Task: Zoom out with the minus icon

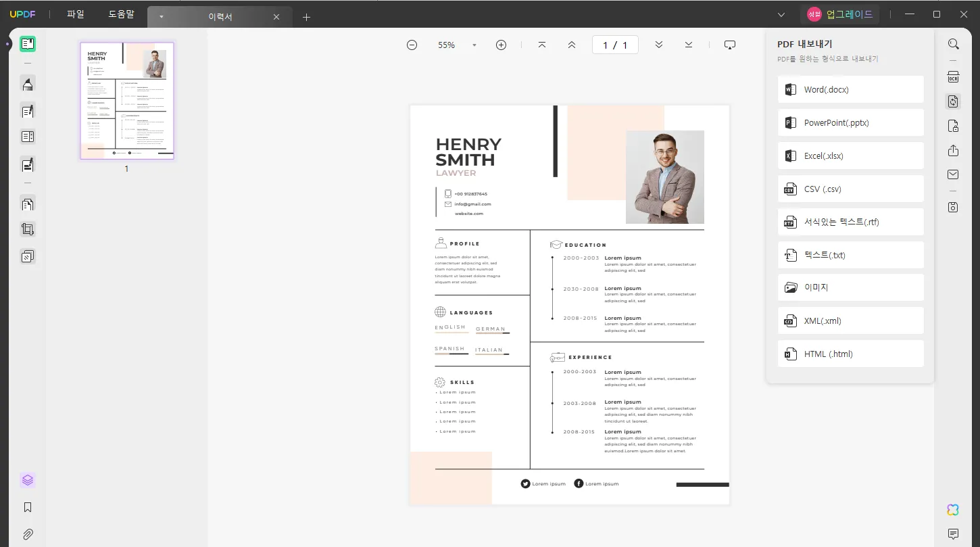Action: pos(412,45)
